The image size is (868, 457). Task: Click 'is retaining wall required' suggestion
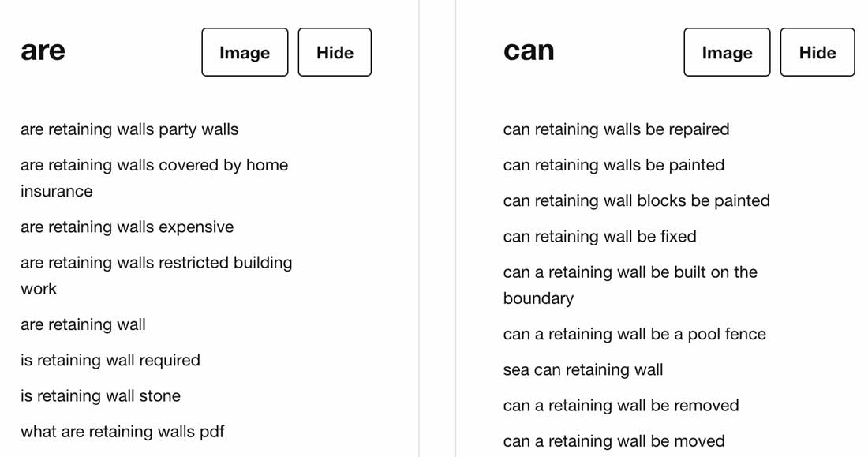(110, 361)
